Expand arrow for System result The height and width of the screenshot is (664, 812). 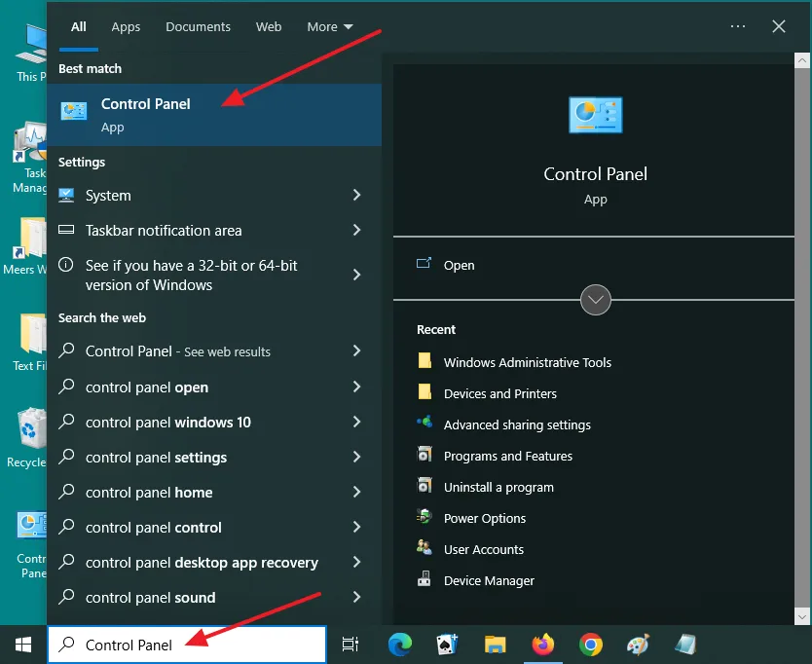(x=356, y=195)
